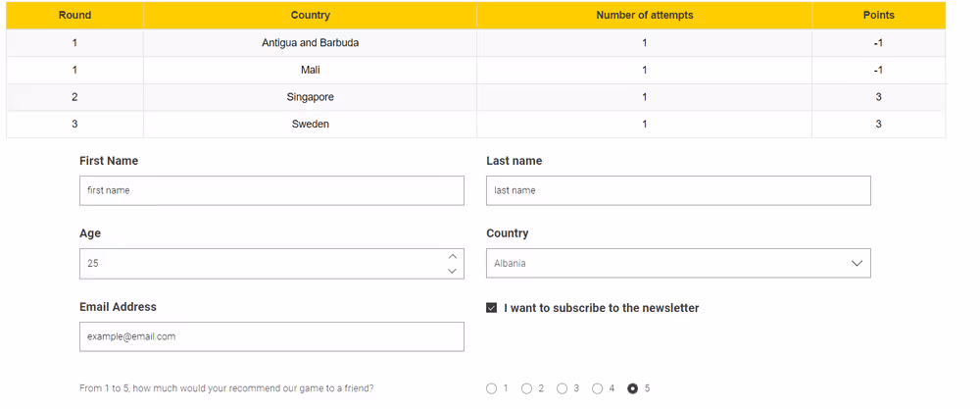
Task: Select rating 2 radio button
Action: (x=527, y=388)
